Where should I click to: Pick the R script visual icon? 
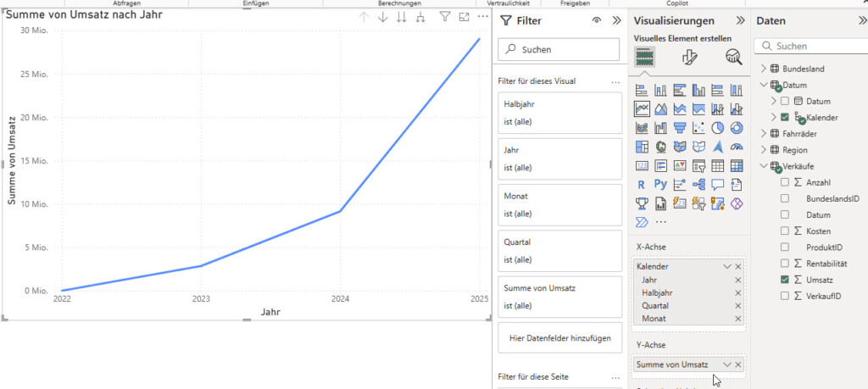pyautogui.click(x=642, y=184)
